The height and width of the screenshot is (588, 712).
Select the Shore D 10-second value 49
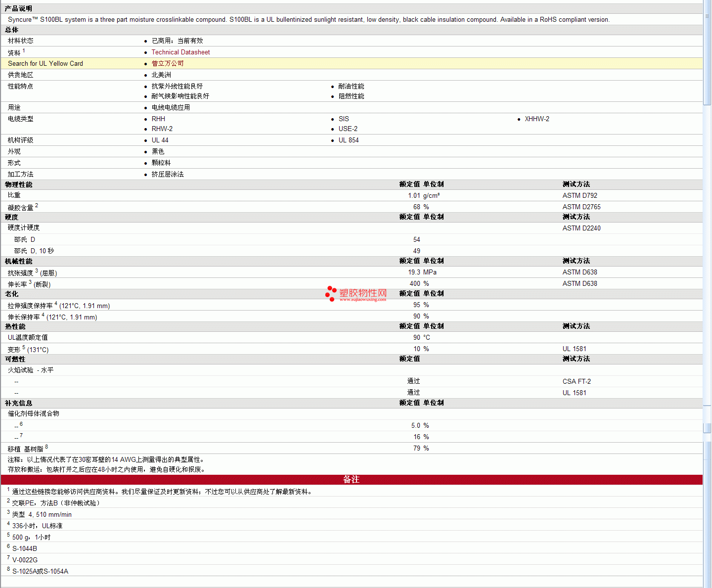click(417, 251)
